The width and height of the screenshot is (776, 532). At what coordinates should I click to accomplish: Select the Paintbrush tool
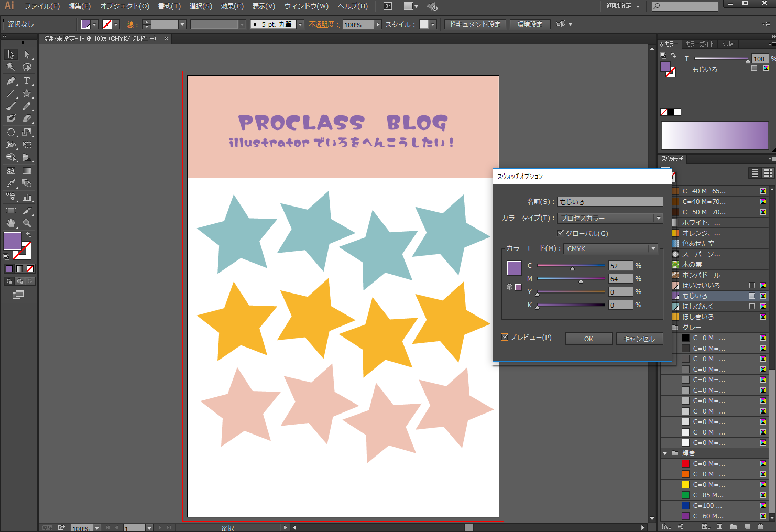[x=10, y=106]
